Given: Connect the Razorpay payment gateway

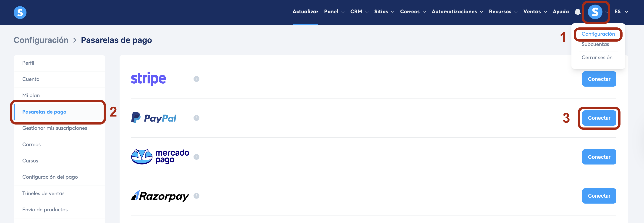Looking at the screenshot, I should 599,196.
